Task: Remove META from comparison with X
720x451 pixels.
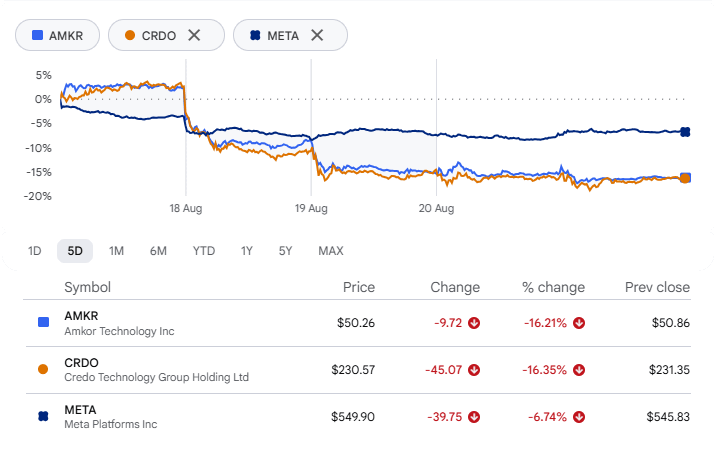Action: [317, 35]
